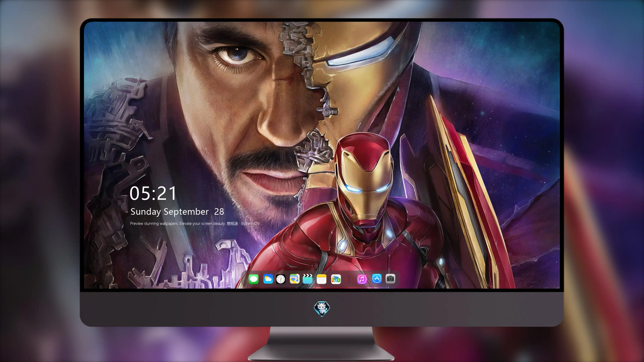Launch the pink iTunes music app
This screenshot has height=362, width=644.
(362, 279)
